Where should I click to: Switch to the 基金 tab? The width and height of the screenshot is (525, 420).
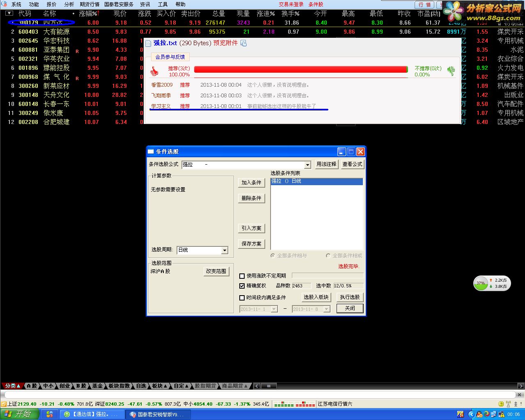tap(97, 386)
